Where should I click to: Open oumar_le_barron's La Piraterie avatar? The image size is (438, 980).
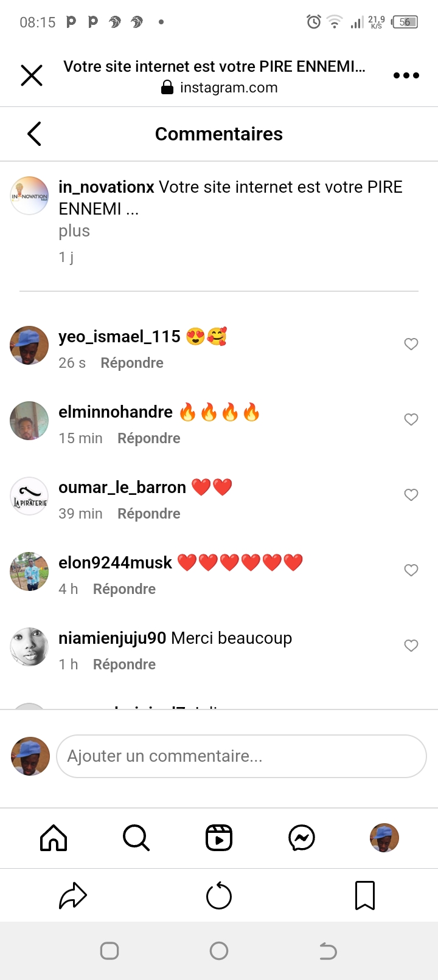(x=29, y=496)
